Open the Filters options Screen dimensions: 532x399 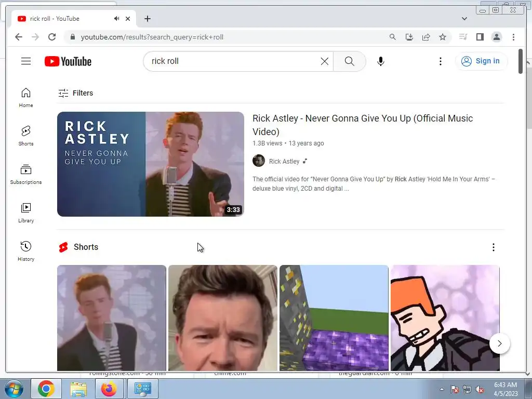point(76,93)
